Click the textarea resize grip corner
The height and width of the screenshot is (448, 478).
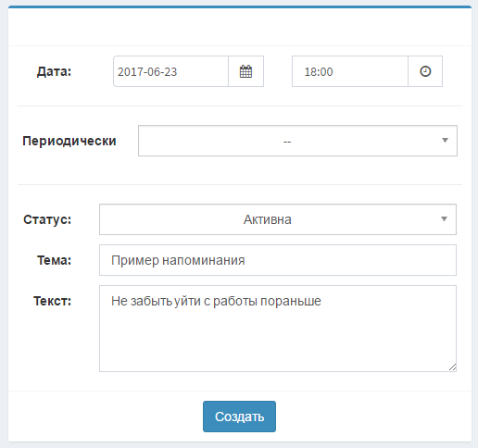click(x=452, y=367)
